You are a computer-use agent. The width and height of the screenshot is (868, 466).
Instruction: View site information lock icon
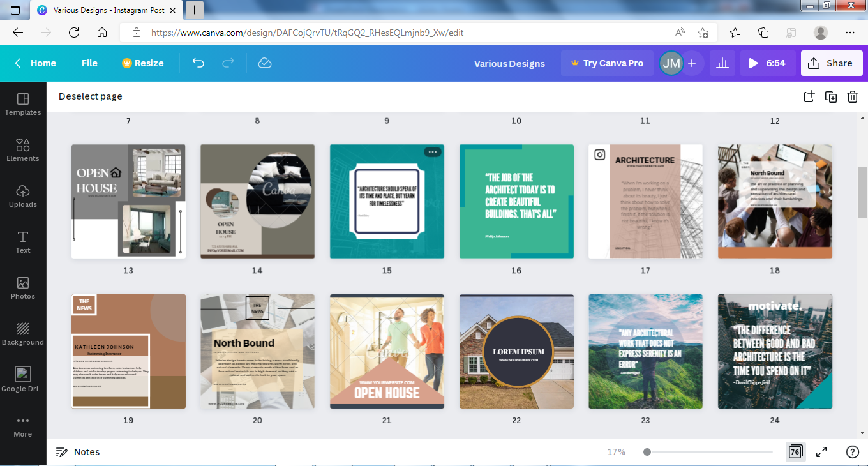tap(136, 33)
